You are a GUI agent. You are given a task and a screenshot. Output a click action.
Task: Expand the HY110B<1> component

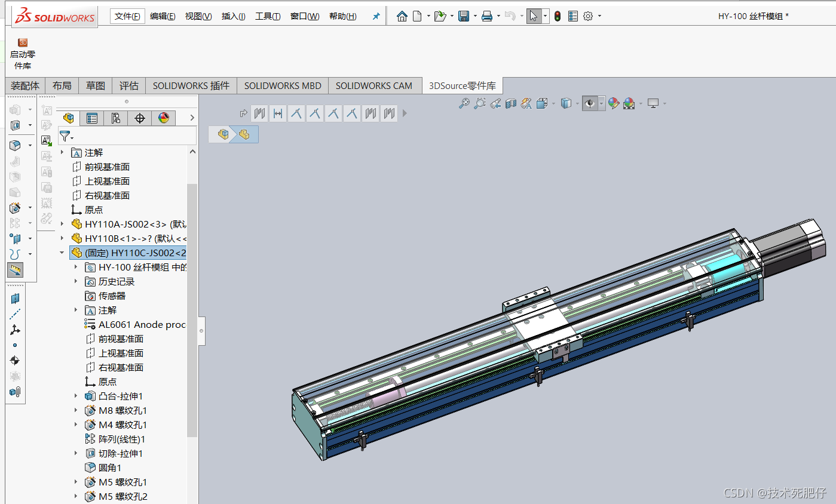coord(62,238)
